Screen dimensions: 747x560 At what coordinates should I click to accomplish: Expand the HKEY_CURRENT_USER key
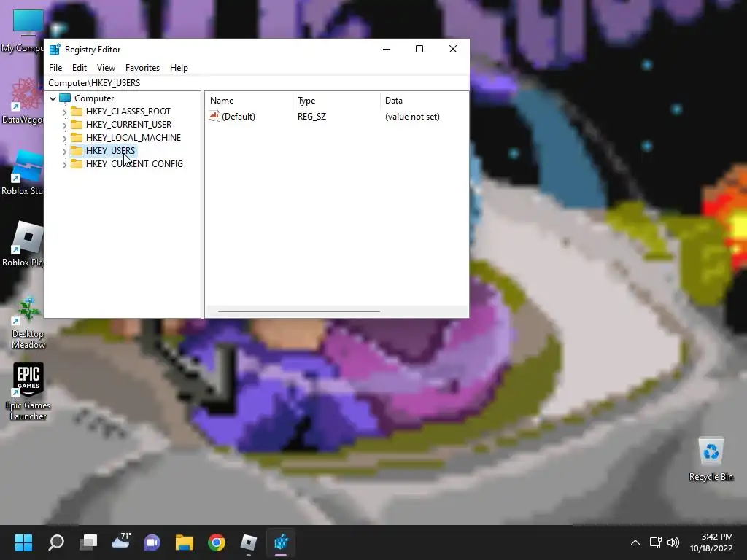64,125
